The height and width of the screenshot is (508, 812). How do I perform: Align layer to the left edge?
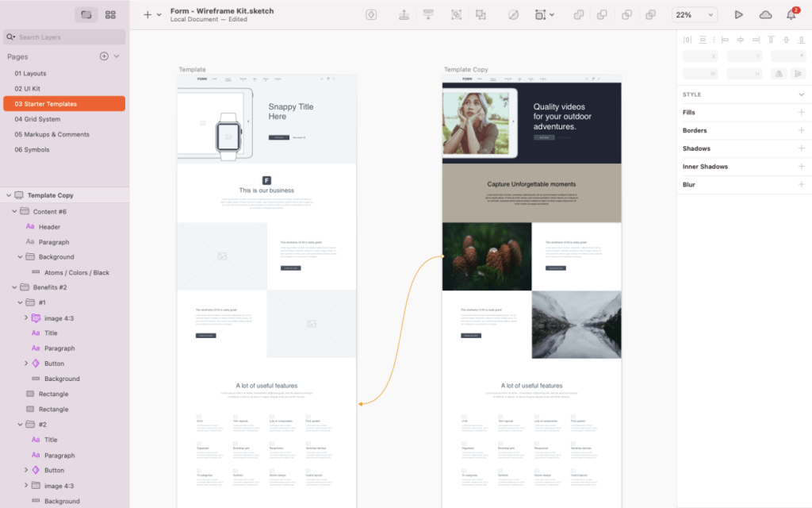726,40
